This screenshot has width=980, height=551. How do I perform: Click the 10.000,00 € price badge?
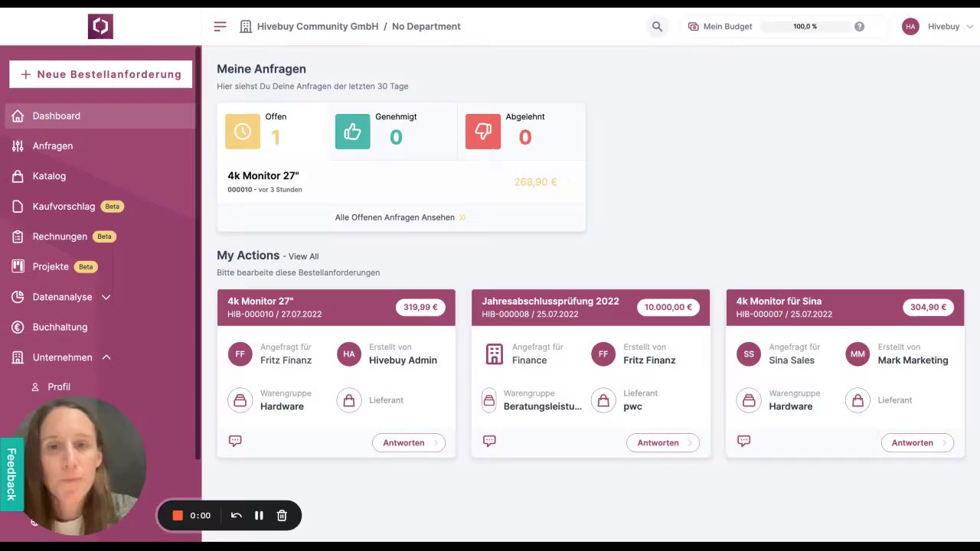[x=668, y=307]
